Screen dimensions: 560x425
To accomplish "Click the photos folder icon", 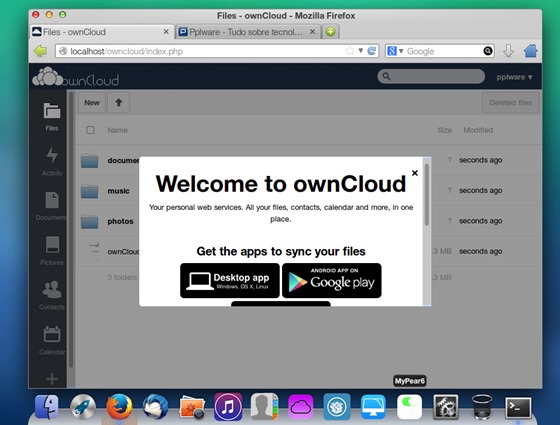I will coord(89,221).
